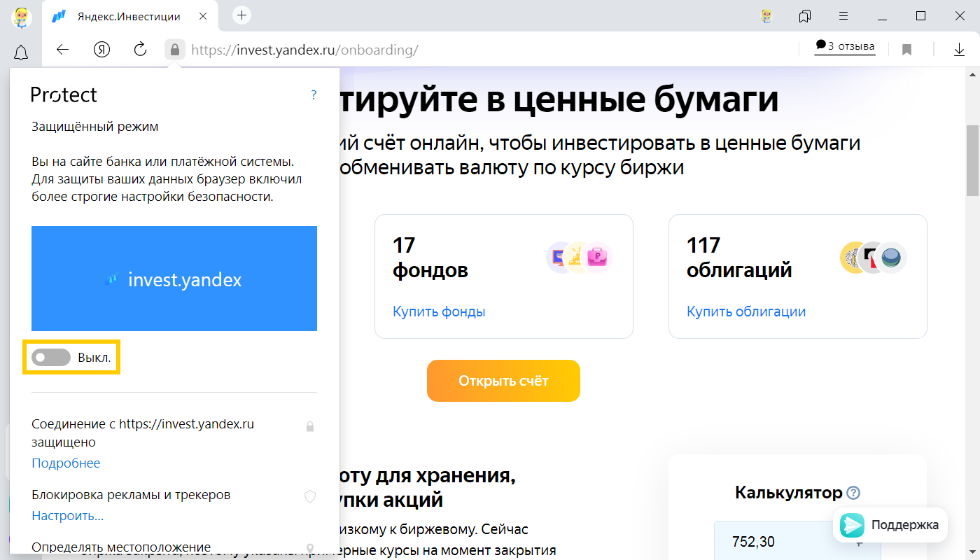The height and width of the screenshot is (560, 980).
Task: Click the 'Калькулятор' heading
Action: [788, 493]
